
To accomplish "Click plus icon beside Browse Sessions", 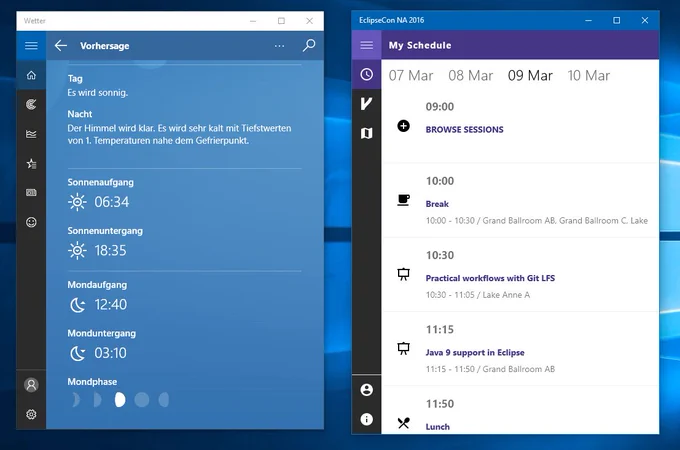I will 403,126.
